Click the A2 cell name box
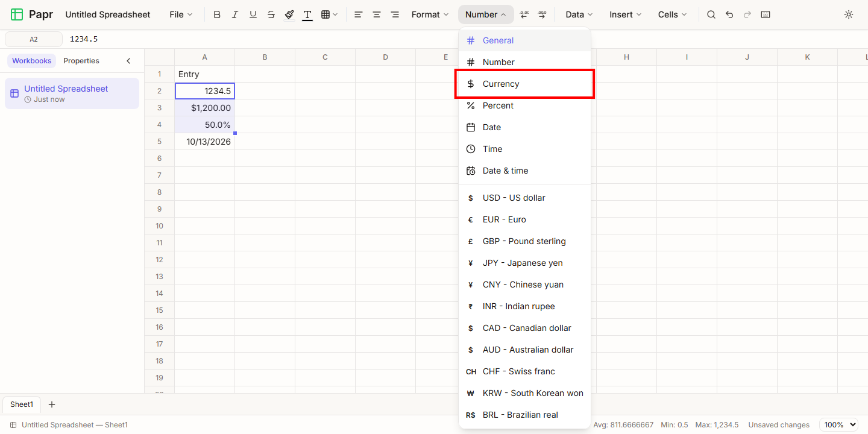Viewport: 868px width, 434px height. (34, 39)
